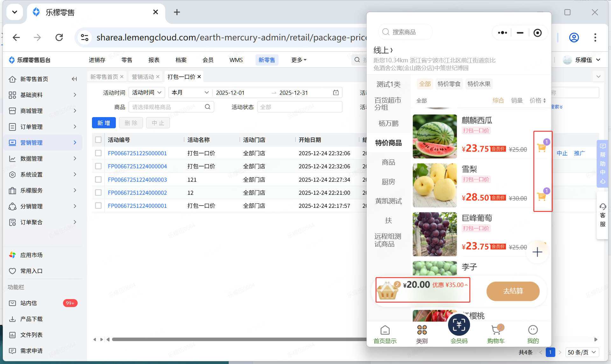Select checkbox for activity FP00667251224000003

point(98,180)
